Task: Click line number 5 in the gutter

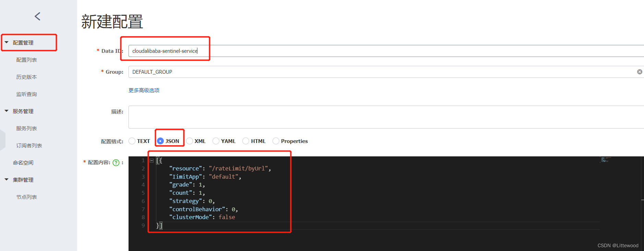Action: (143, 193)
